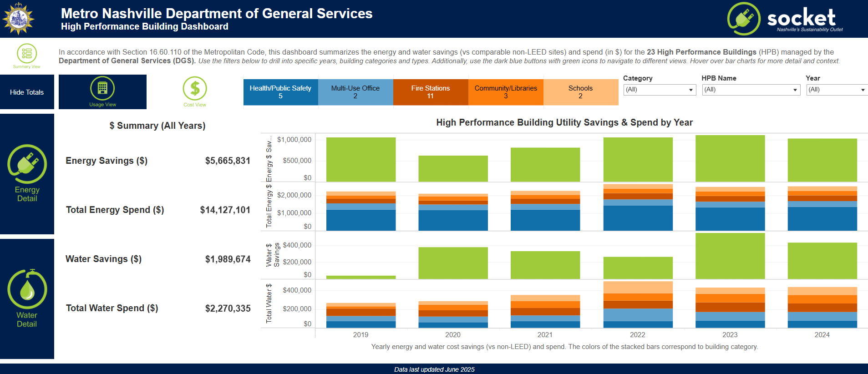
Task: Select the Schools category tile
Action: click(x=581, y=92)
